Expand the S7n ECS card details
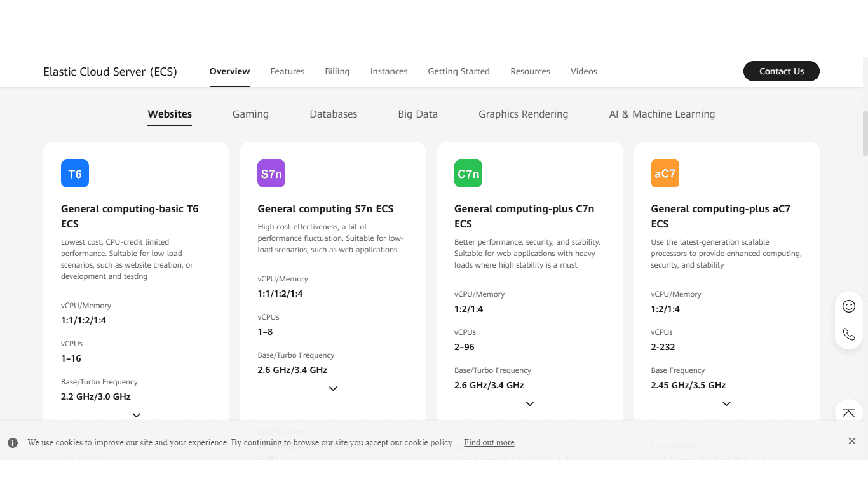This screenshot has height=488, width=868. pos(333,388)
